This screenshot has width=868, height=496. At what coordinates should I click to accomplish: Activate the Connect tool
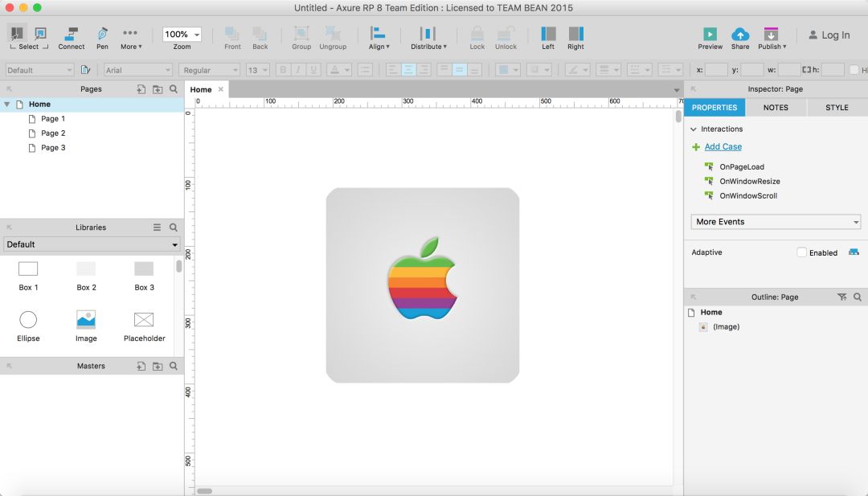click(72, 39)
